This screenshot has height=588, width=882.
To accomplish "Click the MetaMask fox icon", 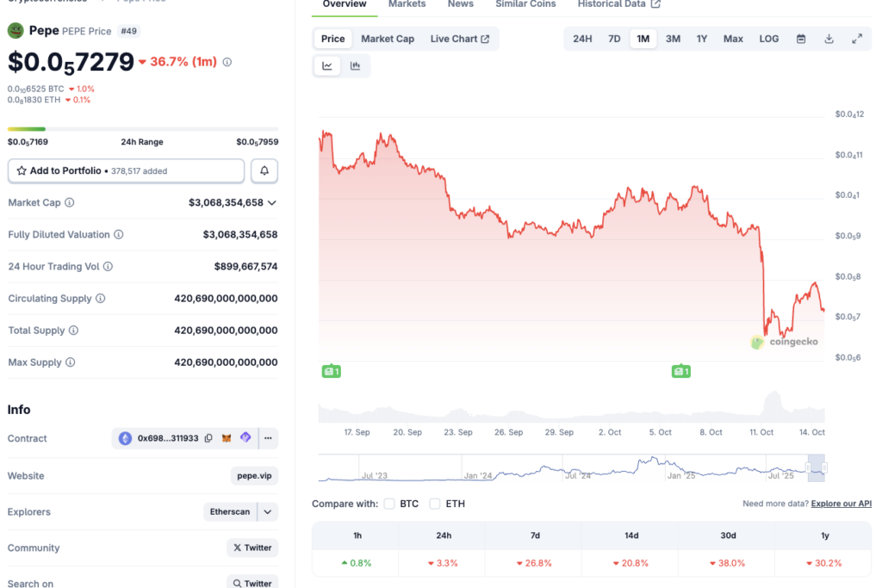I will 227,438.
